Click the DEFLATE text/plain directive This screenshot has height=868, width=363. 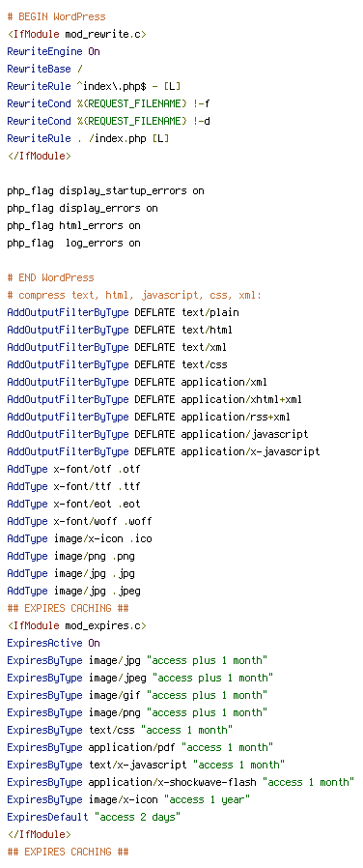pyautogui.click(x=124, y=312)
